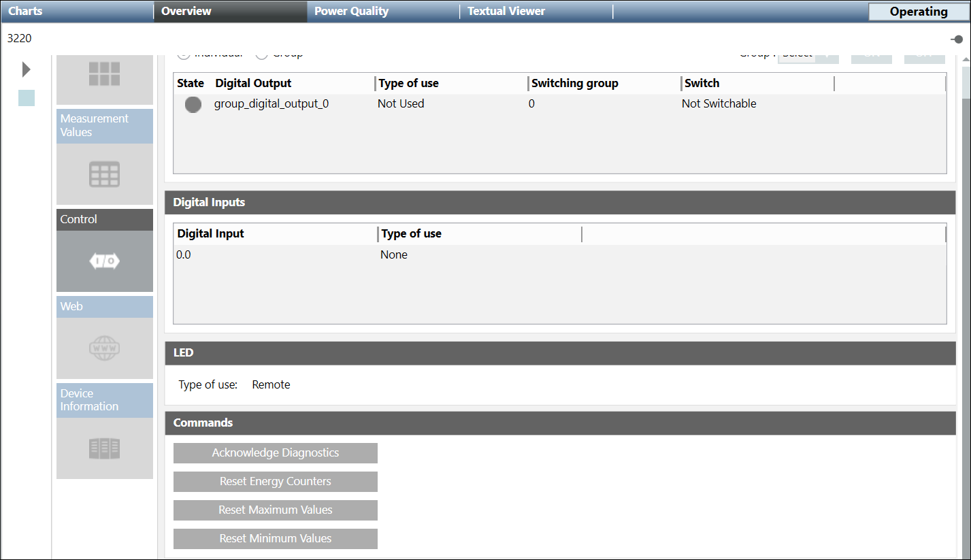The image size is (971, 560).
Task: Click the Switching group column header
Action: [575, 84]
